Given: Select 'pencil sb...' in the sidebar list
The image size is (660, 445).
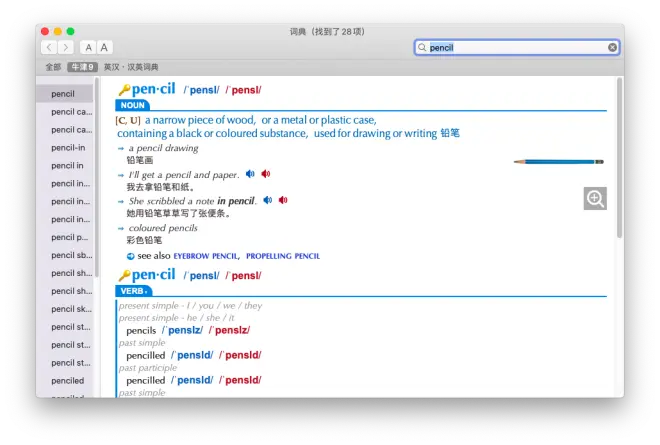Looking at the screenshot, I should click(65, 255).
